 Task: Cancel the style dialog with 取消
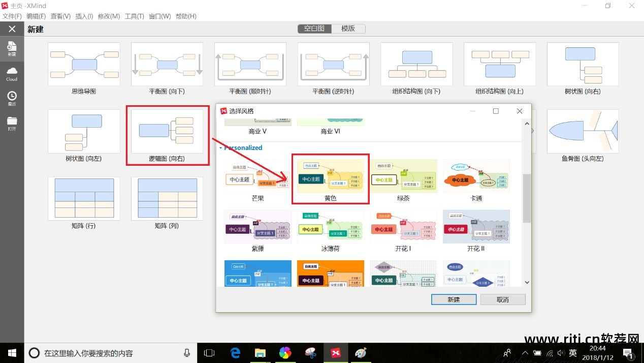tap(502, 299)
